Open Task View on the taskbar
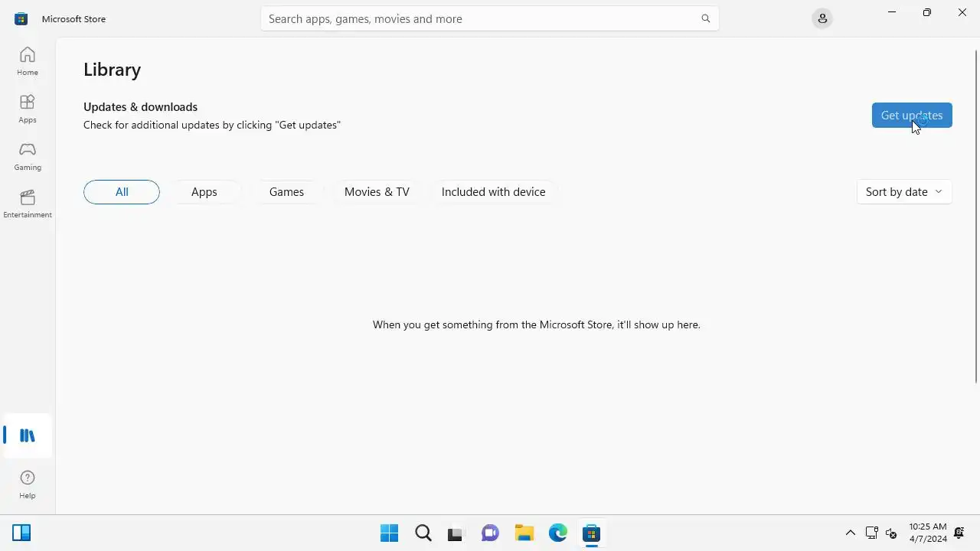Screen dimensions: 980x551 coord(456,533)
